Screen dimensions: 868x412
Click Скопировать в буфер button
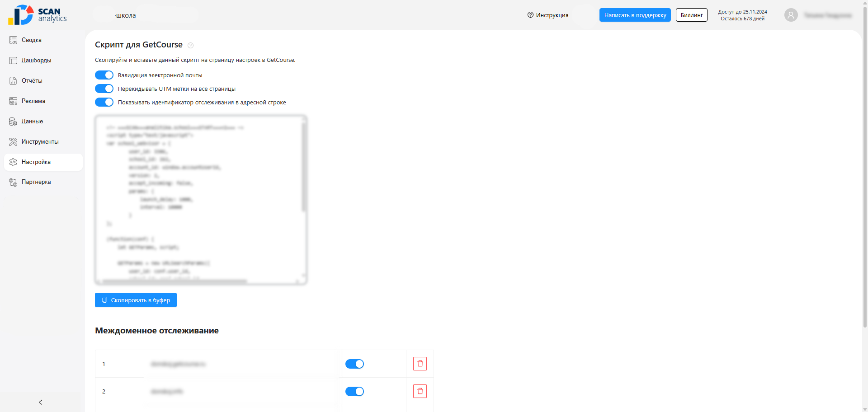pos(136,300)
